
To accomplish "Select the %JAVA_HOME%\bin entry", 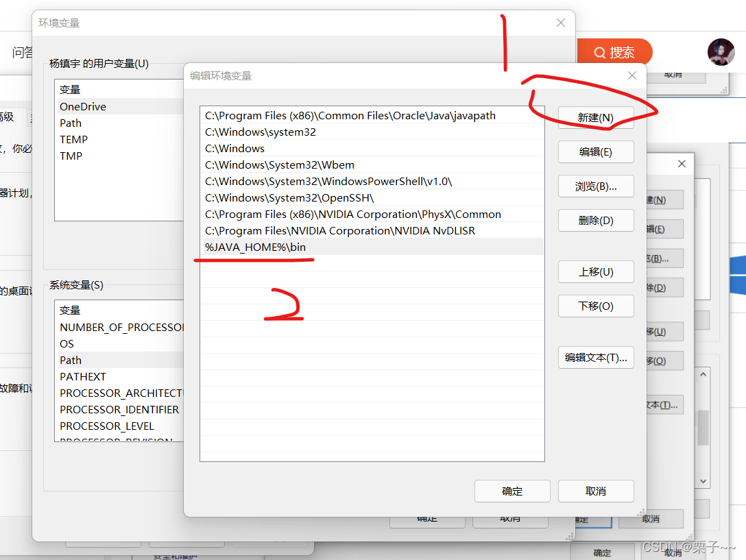I will click(372, 247).
